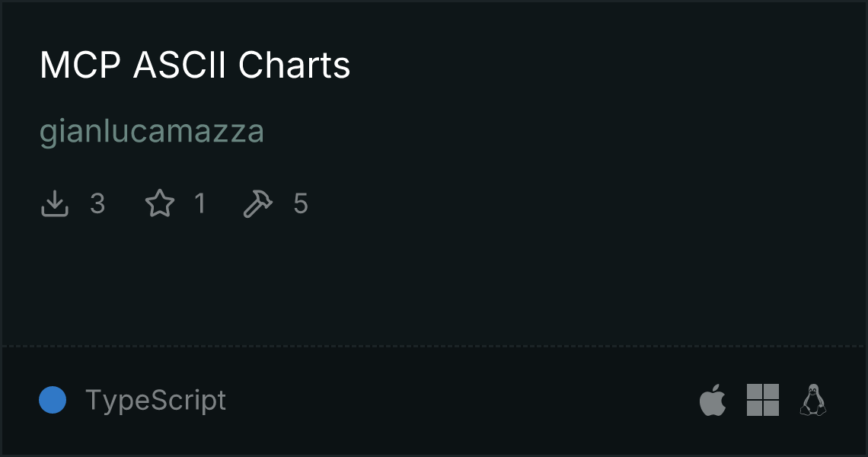
Task: Click the TypeScript language label
Action: coord(155,400)
